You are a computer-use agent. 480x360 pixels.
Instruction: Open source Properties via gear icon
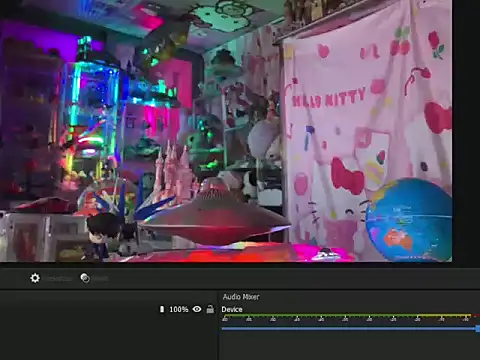coord(35,278)
